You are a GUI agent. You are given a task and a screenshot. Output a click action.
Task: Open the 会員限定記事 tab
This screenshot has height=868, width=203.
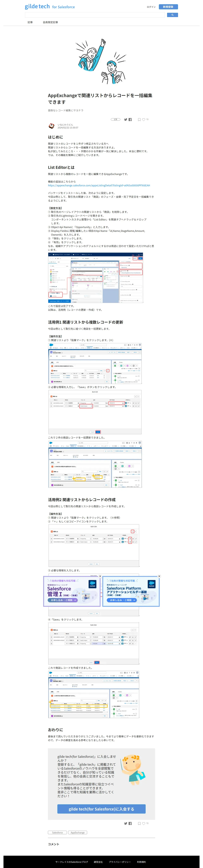point(50,22)
